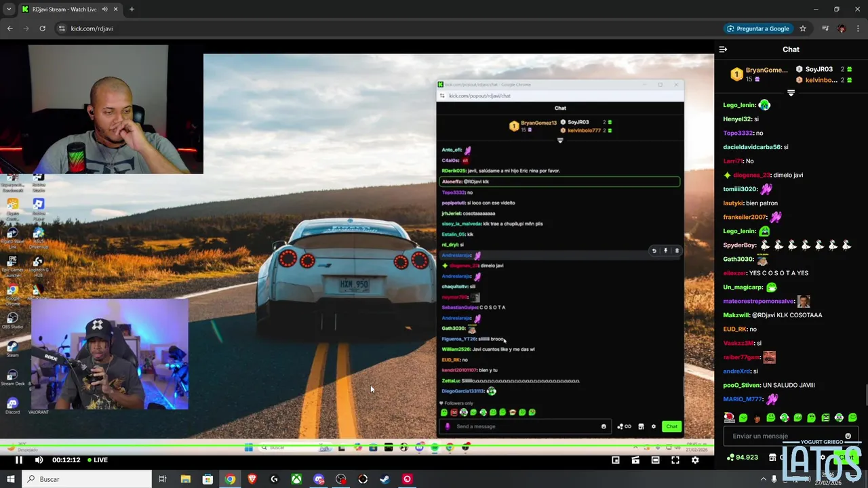The width and height of the screenshot is (868, 488).
Task: Bookmark this page star icon
Action: pyautogui.click(x=803, y=28)
